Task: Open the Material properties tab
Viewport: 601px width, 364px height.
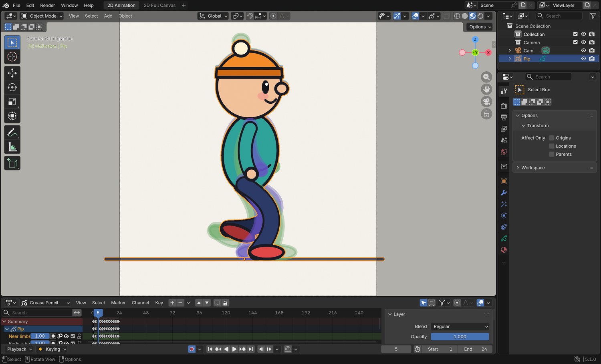Action: (504, 250)
